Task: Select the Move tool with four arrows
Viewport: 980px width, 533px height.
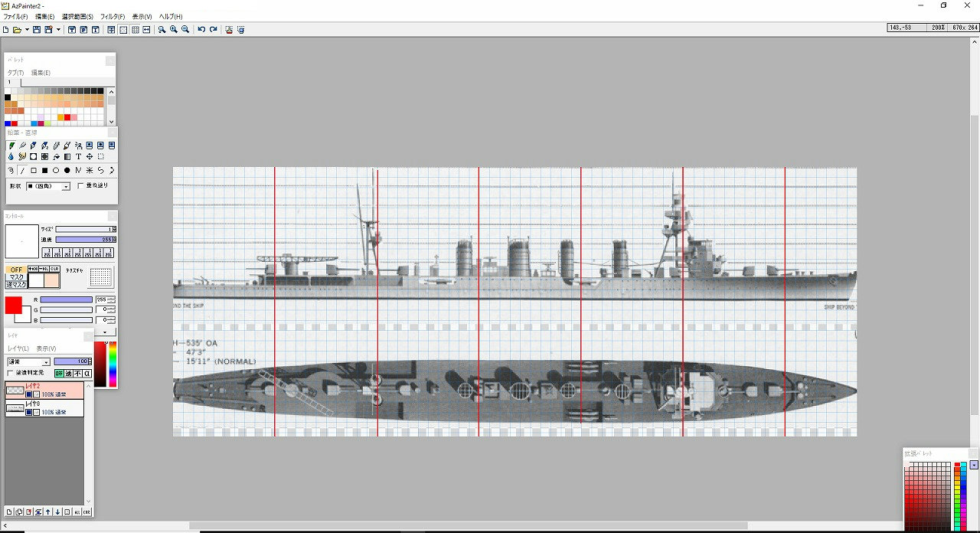Action: point(90,157)
